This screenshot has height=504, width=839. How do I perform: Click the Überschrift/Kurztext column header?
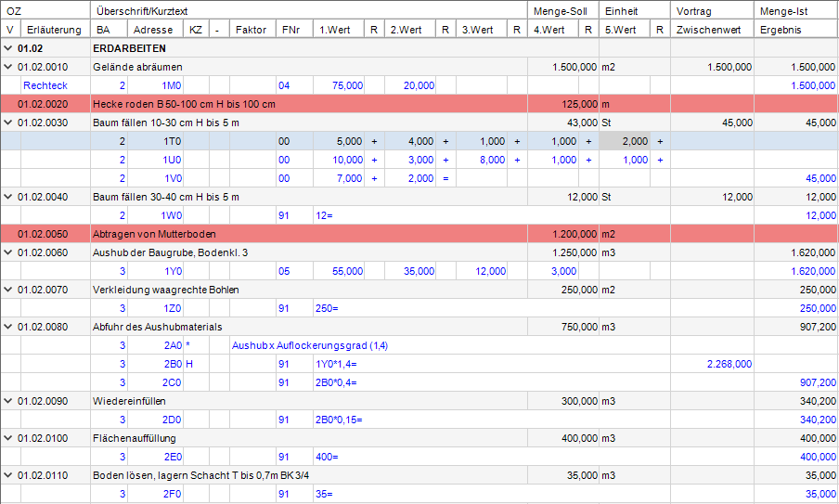coord(309,11)
